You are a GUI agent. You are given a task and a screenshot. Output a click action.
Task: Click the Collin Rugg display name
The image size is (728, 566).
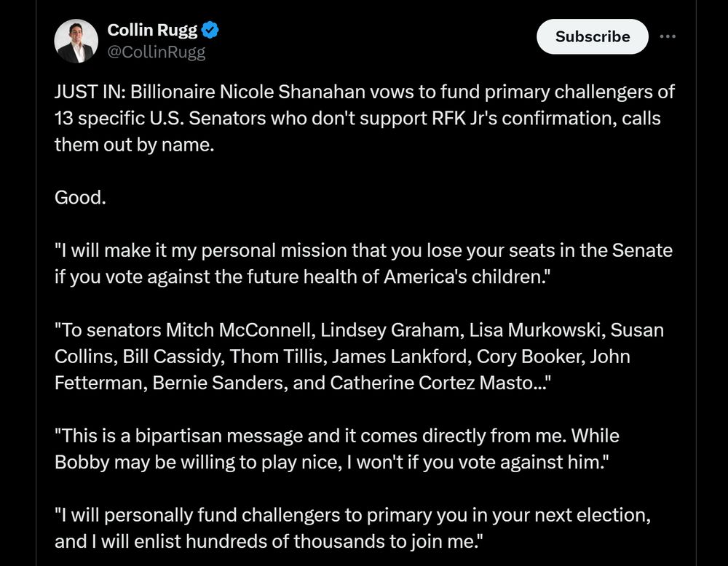(x=152, y=31)
